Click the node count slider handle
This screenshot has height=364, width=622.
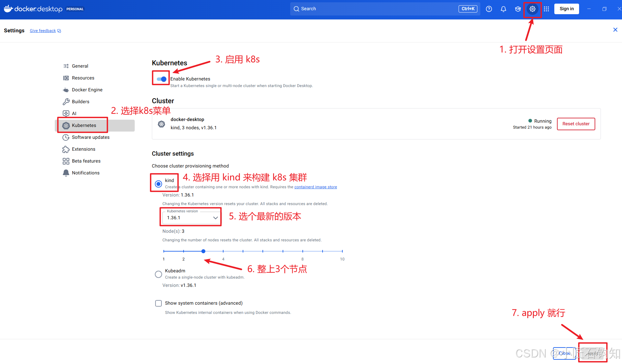(x=203, y=251)
